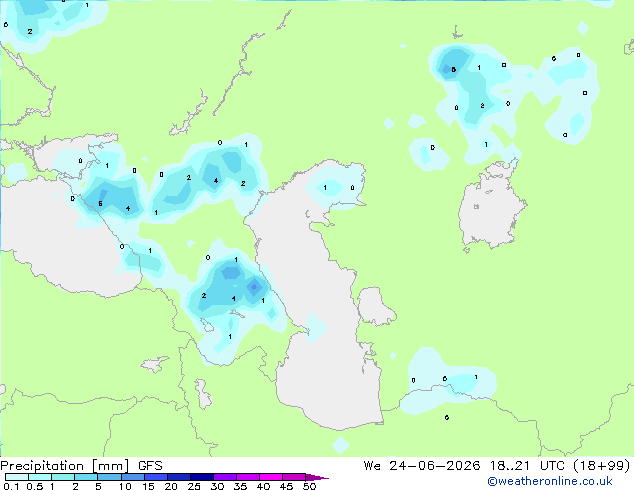Image resolution: width=634 pixels, height=490 pixels.
Task: Click the legend label '10'
Action: (125, 486)
